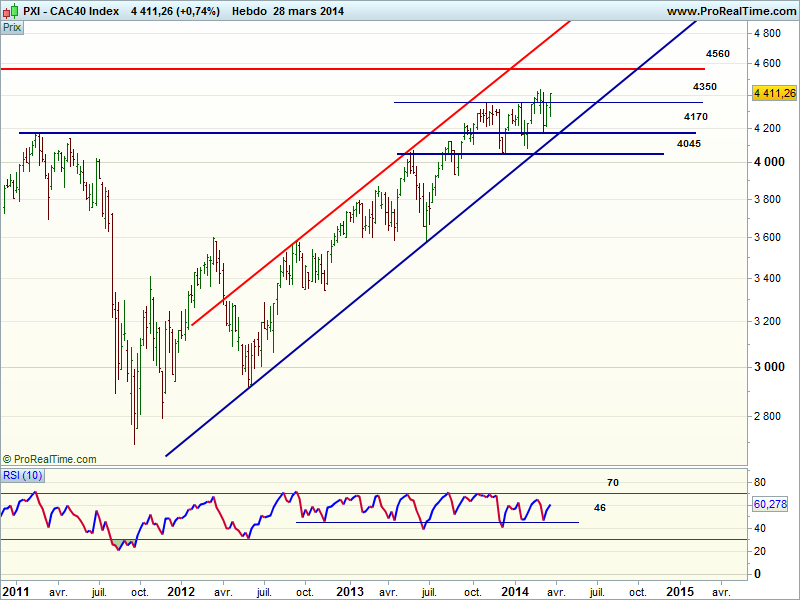Click the 2015 marker on time axis
The height and width of the screenshot is (600, 800).
679,591
